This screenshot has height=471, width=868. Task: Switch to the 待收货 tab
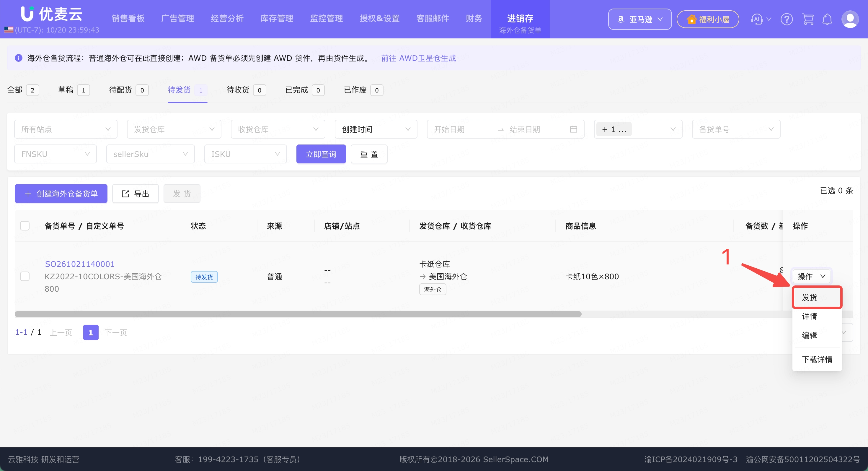246,90
